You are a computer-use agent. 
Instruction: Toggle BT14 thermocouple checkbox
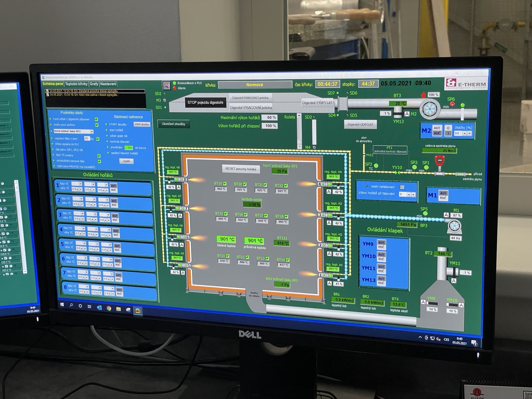(287, 260)
